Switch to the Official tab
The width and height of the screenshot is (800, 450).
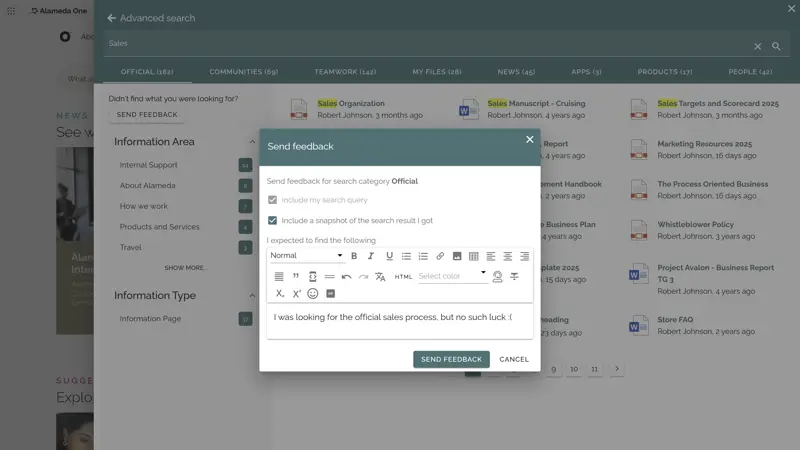pos(147,72)
